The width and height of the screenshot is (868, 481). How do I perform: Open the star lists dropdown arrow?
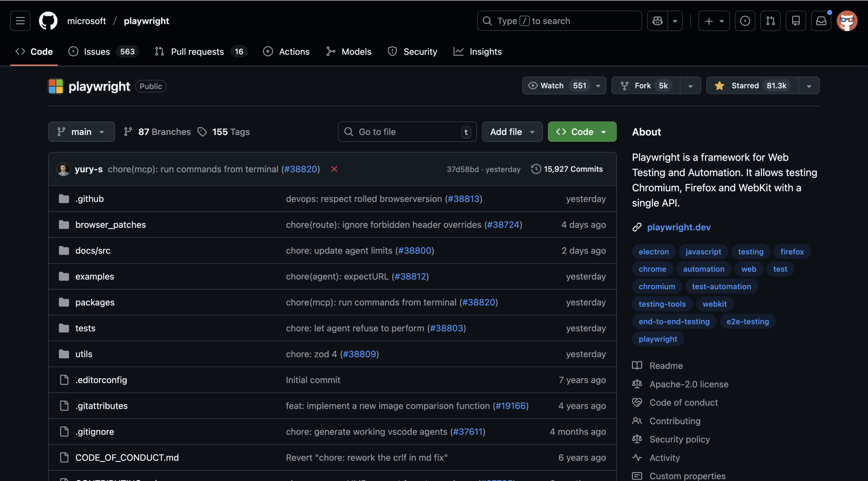(809, 86)
